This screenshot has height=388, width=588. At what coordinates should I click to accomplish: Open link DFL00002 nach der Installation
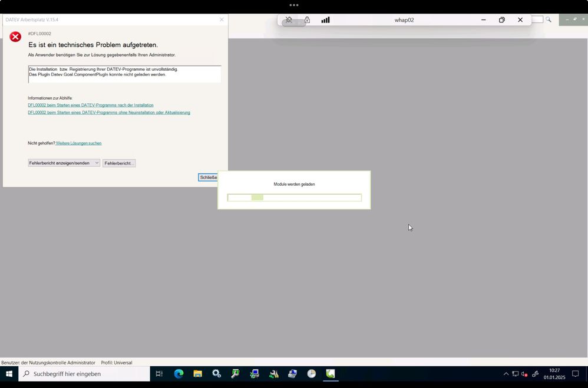click(x=90, y=105)
